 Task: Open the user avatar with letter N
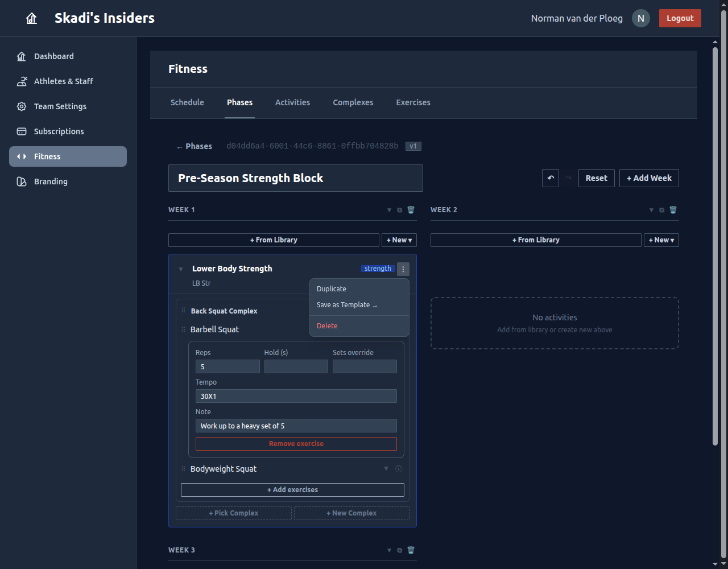tap(641, 18)
